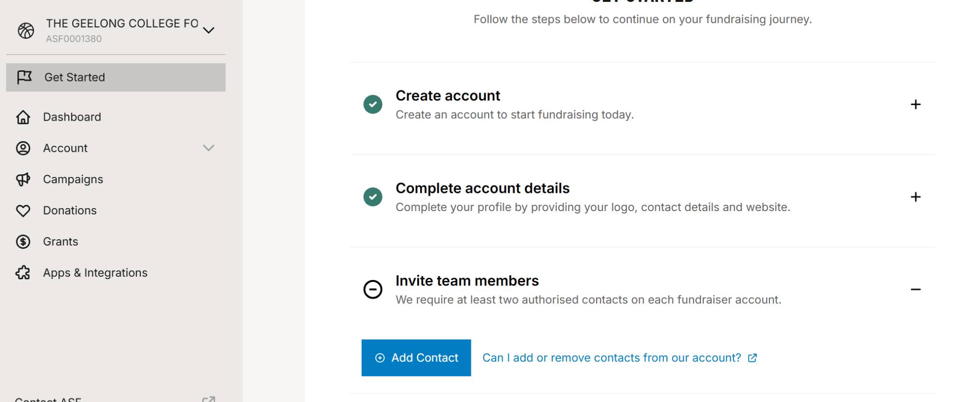Click the Create account green checkmark
This screenshot has width=980, height=402.
point(373,104)
